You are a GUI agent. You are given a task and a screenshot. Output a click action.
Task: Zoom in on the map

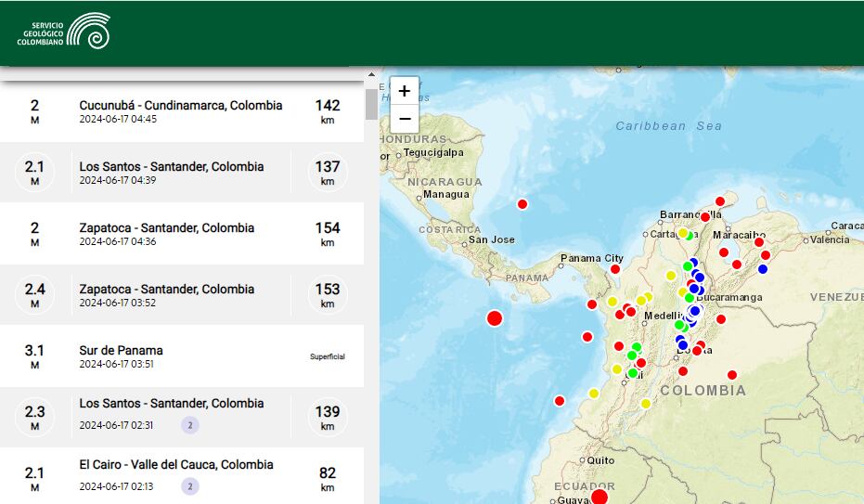point(405,91)
